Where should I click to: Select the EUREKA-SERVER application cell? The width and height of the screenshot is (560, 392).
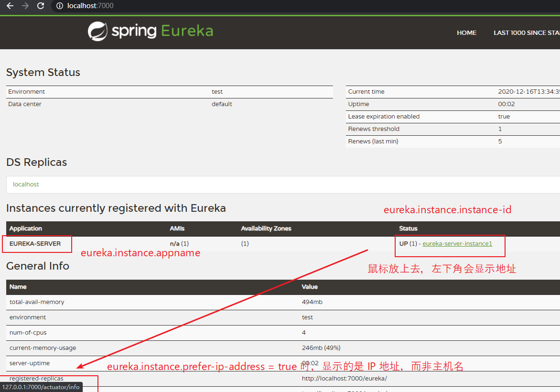coord(35,244)
